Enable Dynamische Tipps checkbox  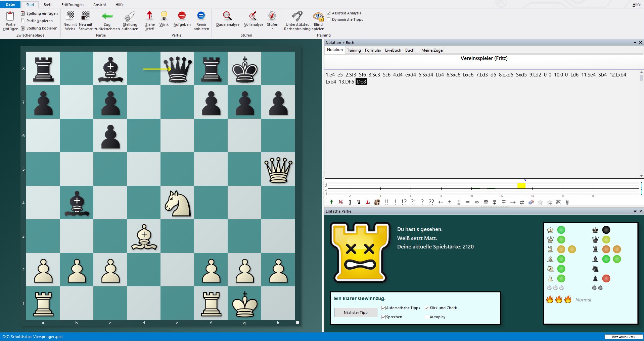point(328,19)
